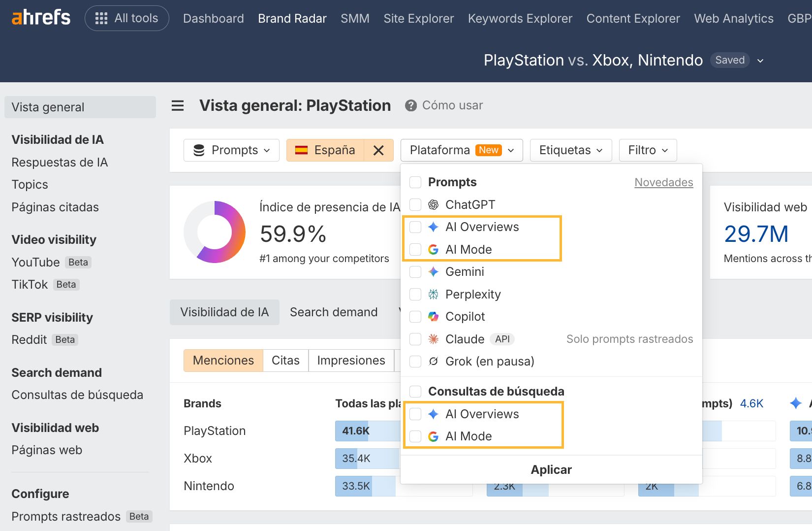Open the Etiquetas dropdown

point(571,150)
